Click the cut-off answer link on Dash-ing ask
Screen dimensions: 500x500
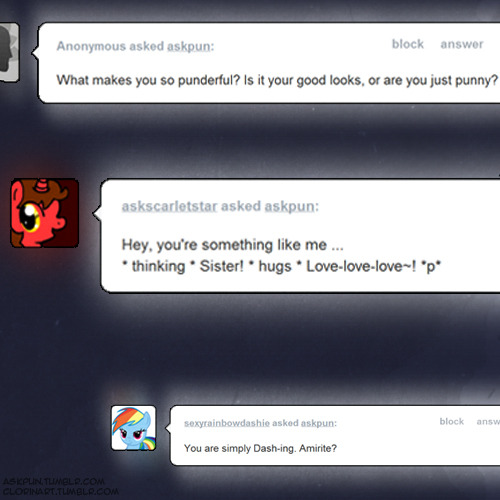488,422
